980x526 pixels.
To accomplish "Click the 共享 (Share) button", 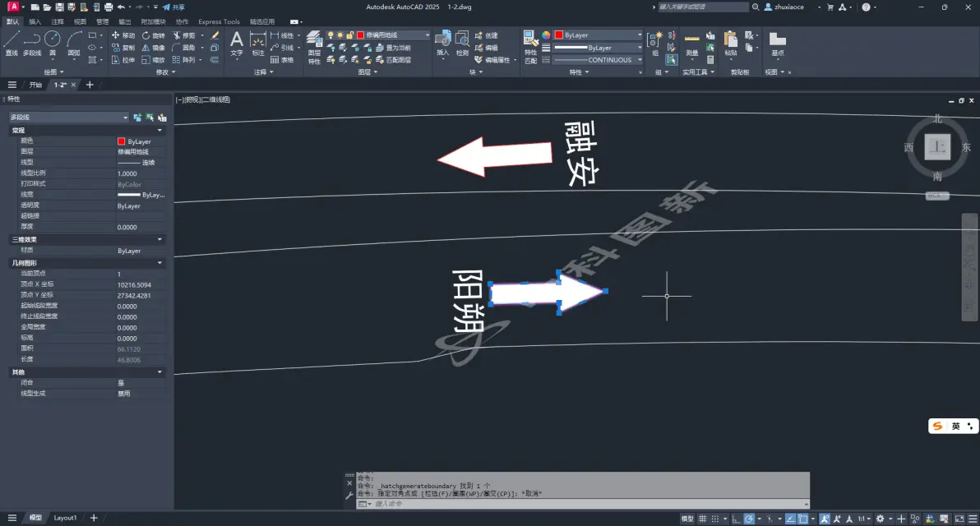I will [173, 7].
